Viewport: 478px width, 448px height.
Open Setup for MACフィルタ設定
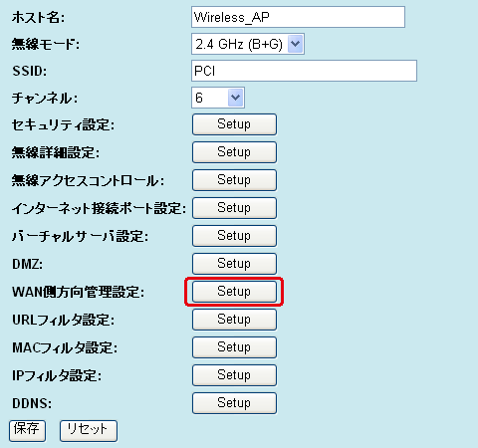pyautogui.click(x=234, y=347)
